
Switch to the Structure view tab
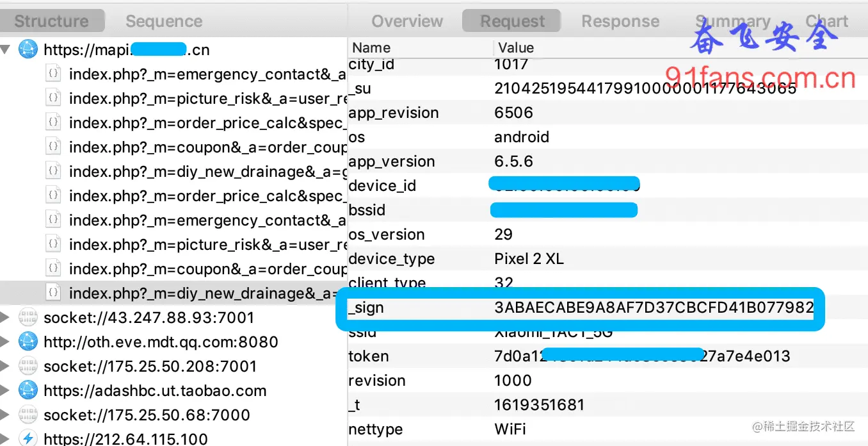[x=52, y=21]
